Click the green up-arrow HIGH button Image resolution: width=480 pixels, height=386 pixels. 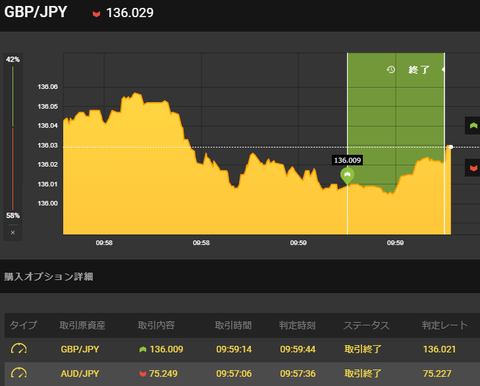473,126
